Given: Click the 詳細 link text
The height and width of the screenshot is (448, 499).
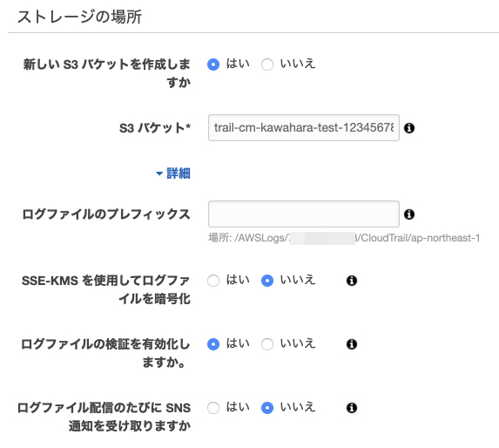Looking at the screenshot, I should [x=179, y=173].
